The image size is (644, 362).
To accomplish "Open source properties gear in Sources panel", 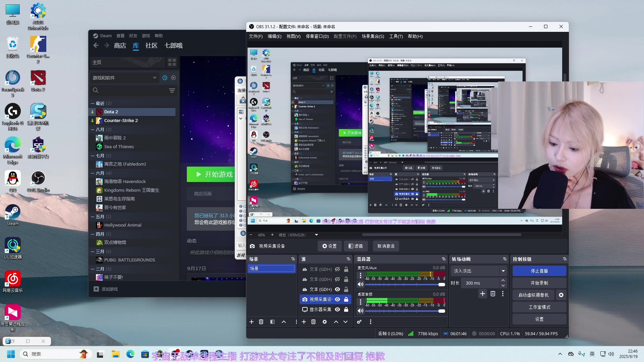I will (x=325, y=322).
